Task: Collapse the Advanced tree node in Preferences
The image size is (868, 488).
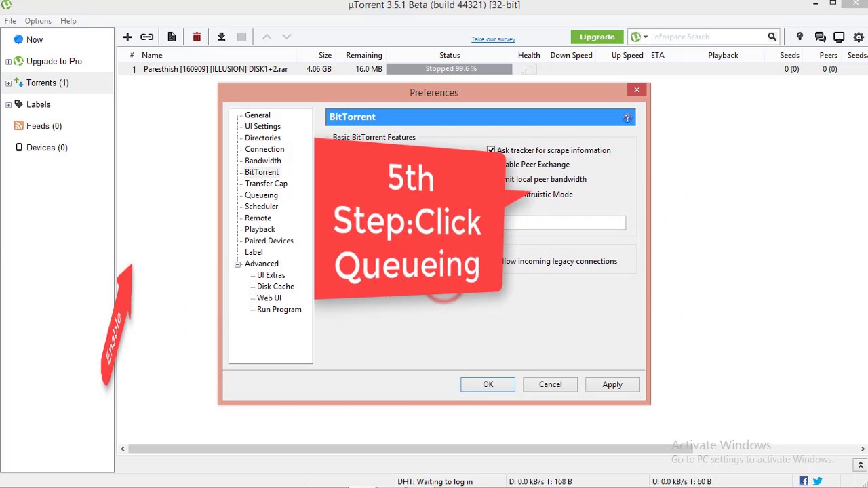Action: coord(238,264)
